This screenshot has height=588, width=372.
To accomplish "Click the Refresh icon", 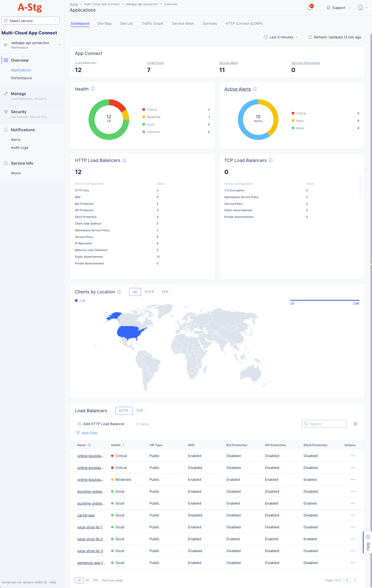I will tap(310, 37).
